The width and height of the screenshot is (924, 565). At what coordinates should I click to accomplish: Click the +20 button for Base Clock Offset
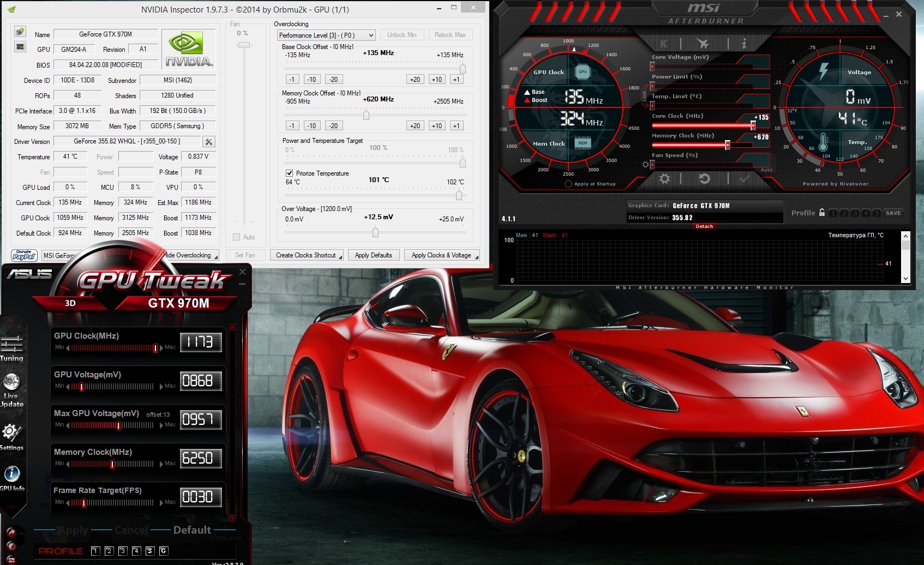[x=415, y=79]
